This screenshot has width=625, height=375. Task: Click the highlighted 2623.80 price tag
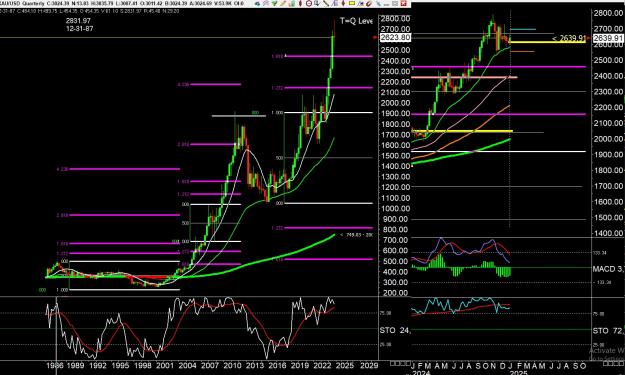395,37
